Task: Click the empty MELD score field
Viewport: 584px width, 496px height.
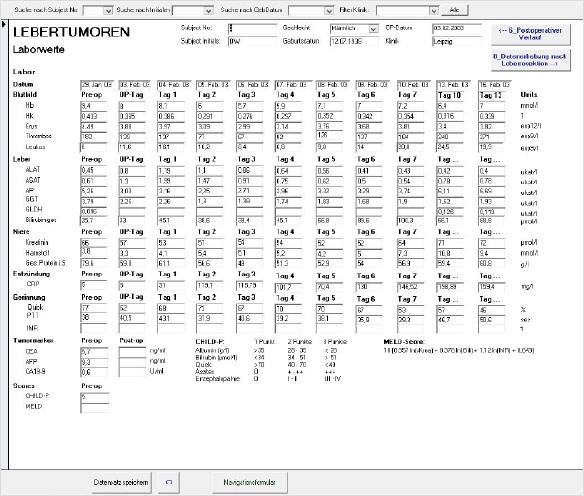Action: point(95,407)
